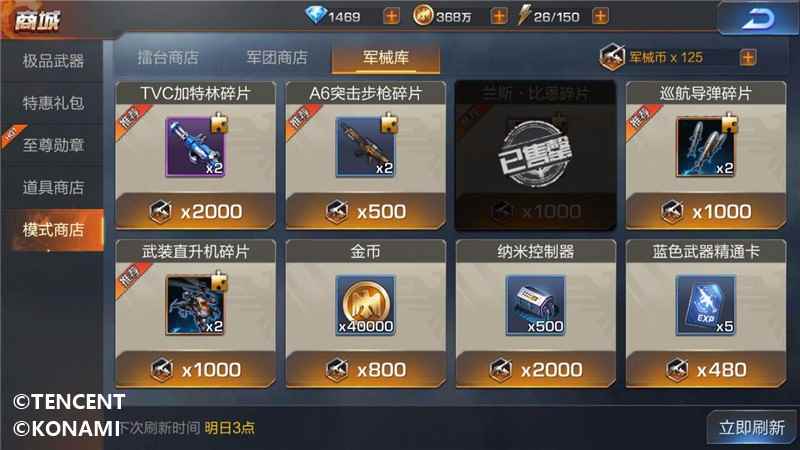
Task: Select the TVC加特林碎片 weapon icon
Action: click(x=195, y=147)
